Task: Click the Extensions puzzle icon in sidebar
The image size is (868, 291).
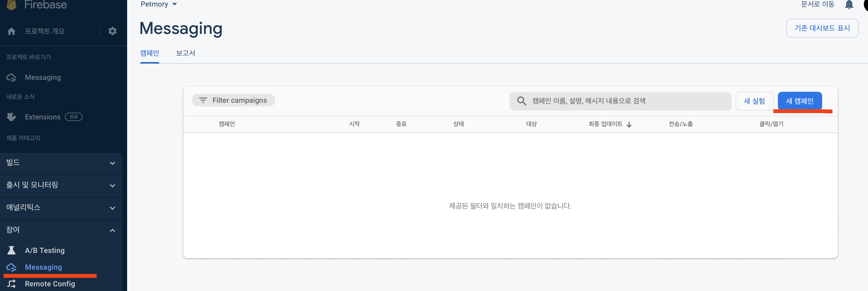Action: [x=11, y=117]
